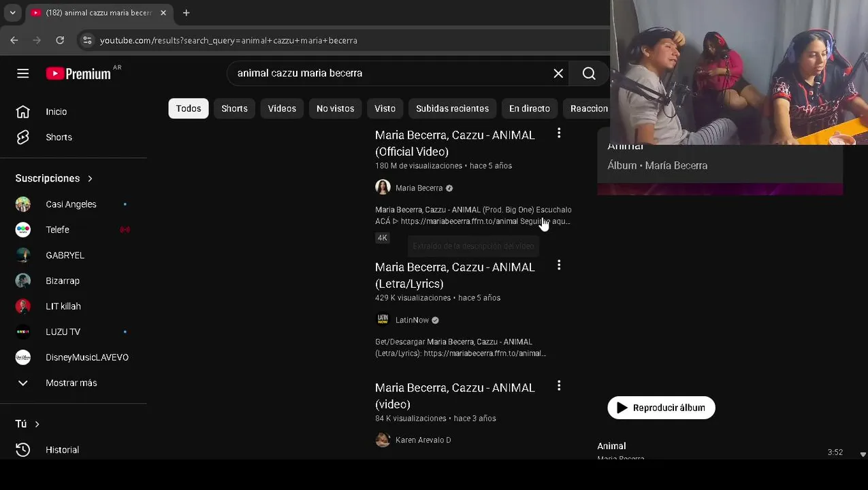Enable the En directo filter chip
This screenshot has height=490, width=868.
pos(529,109)
